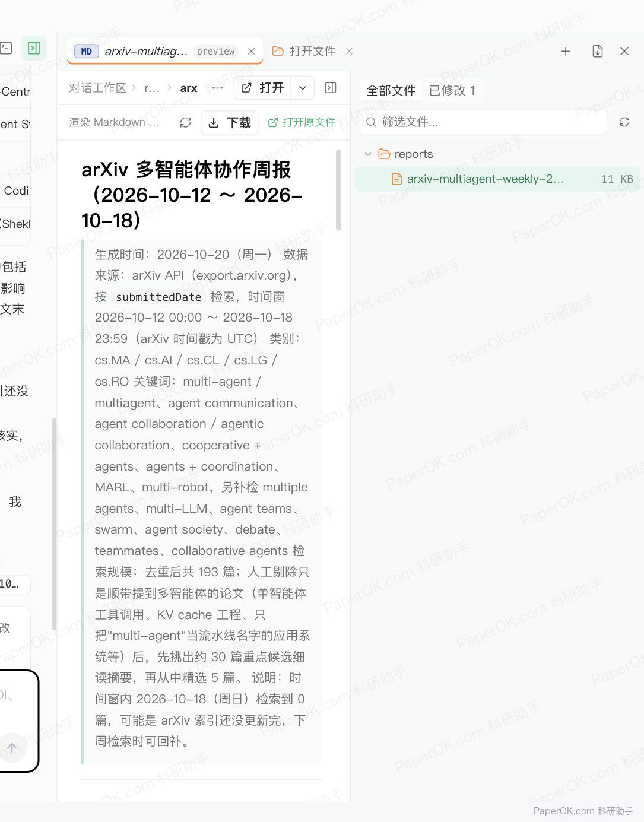
Task: Click the 11 KB file size label
Action: [617, 179]
